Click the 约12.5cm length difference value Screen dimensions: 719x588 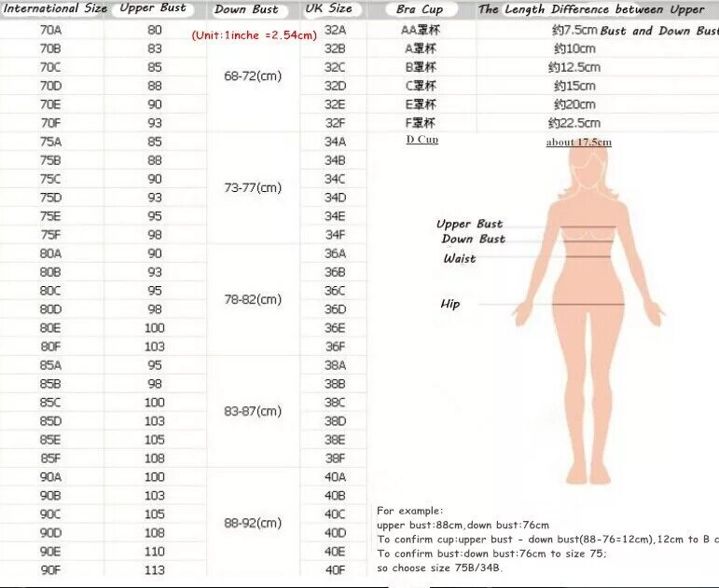[574, 67]
